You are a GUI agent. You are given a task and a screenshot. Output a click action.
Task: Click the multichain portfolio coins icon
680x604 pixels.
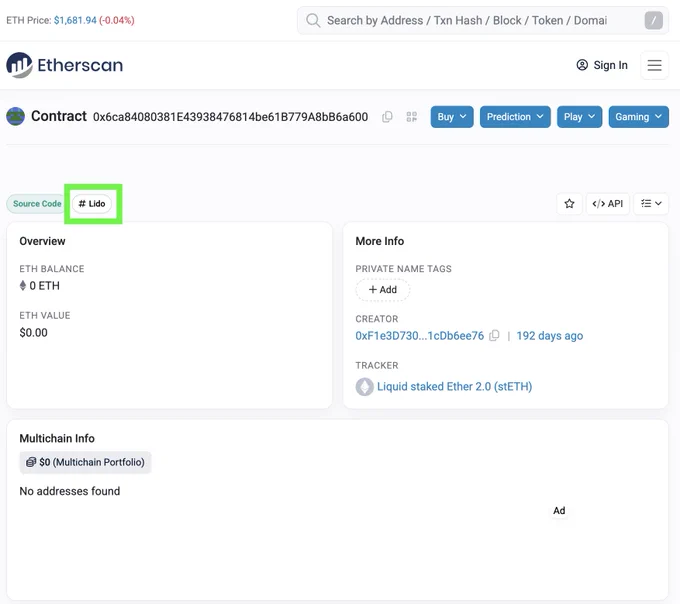(31, 462)
